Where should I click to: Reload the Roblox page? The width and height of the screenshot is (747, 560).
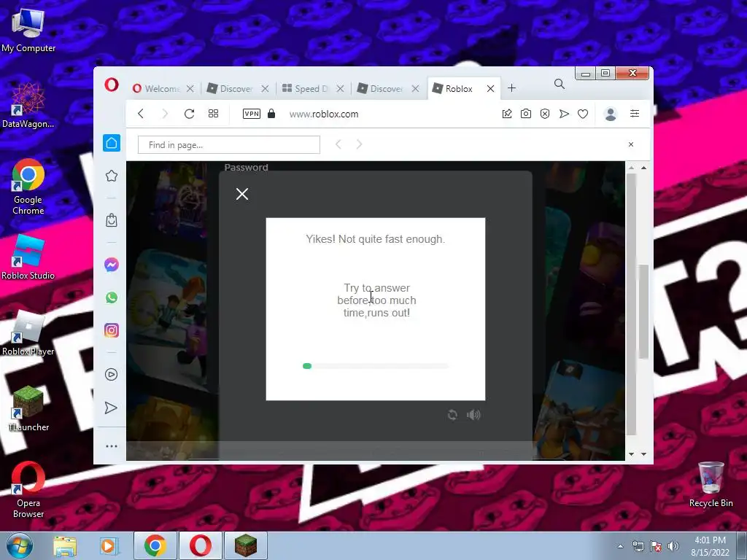point(189,113)
